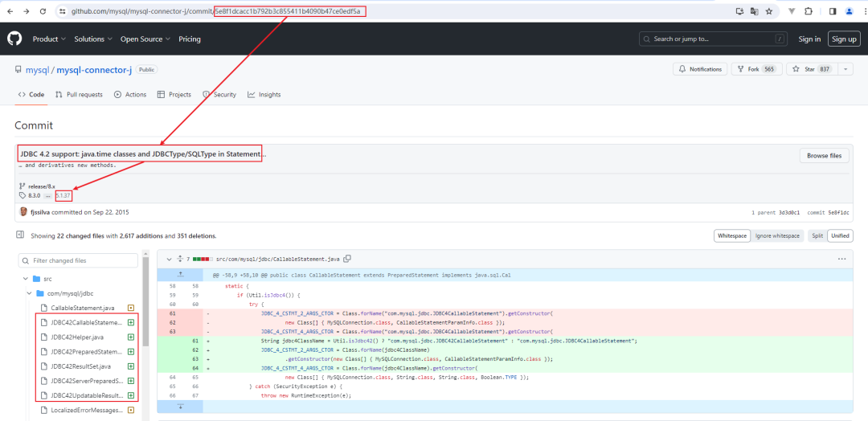
Task: Click the Sign up button
Action: click(844, 39)
